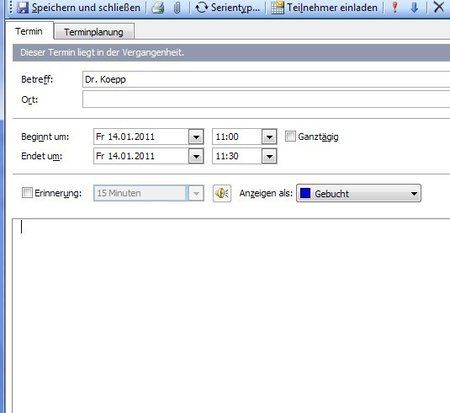Switch to the Terminplanung tab
Screen dimensions: 450x413
click(94, 32)
